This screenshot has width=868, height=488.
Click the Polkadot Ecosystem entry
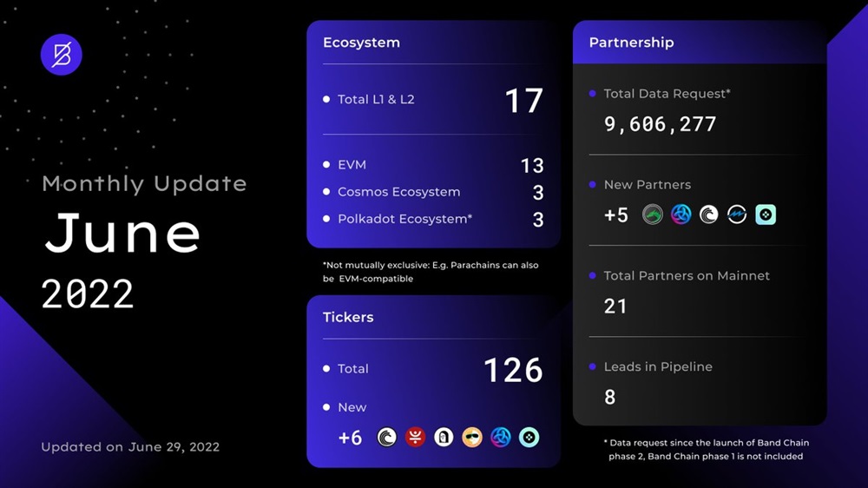[404, 219]
